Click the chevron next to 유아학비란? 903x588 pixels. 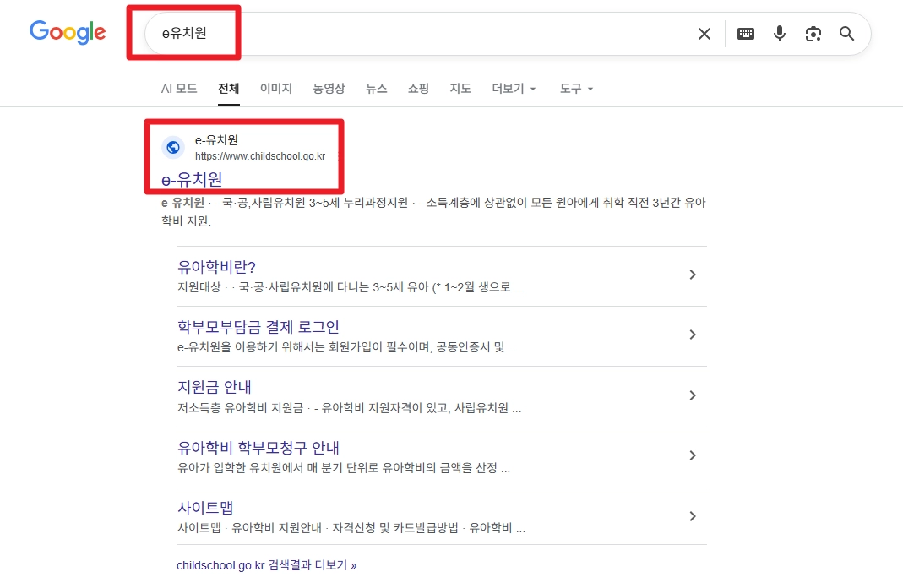coord(693,275)
